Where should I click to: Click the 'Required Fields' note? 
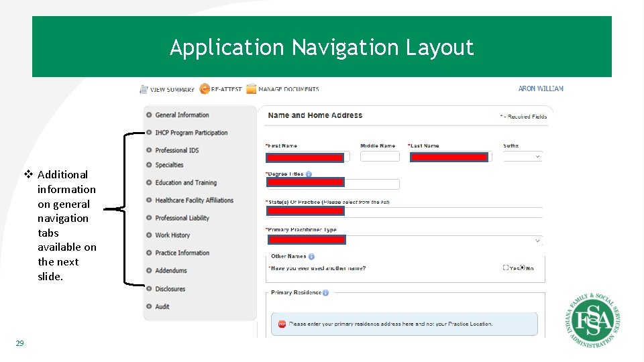click(524, 117)
